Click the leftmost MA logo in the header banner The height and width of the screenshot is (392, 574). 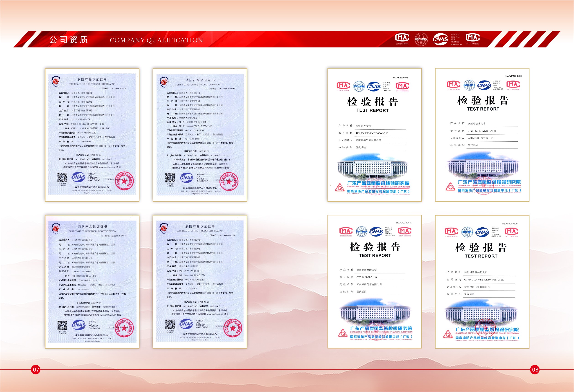[402, 38]
